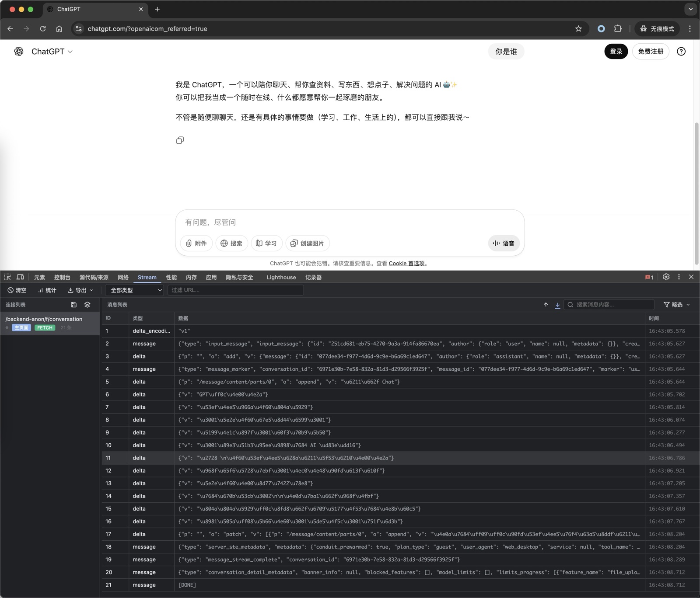Select the [DONE] message row

coord(400,585)
